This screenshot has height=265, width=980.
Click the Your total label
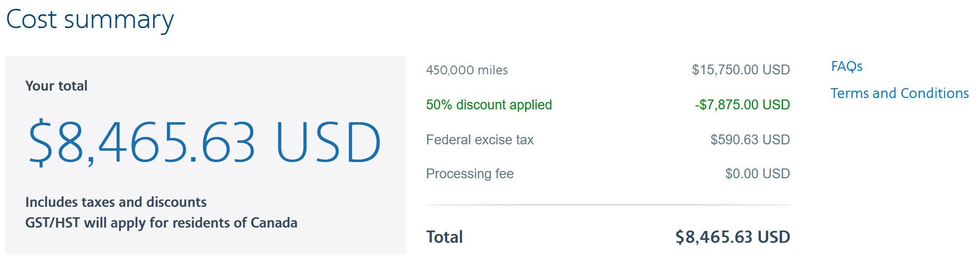(56, 86)
